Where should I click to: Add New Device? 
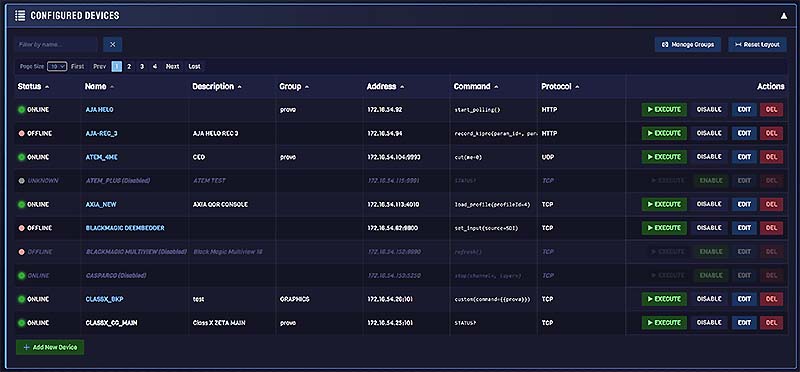click(x=50, y=348)
